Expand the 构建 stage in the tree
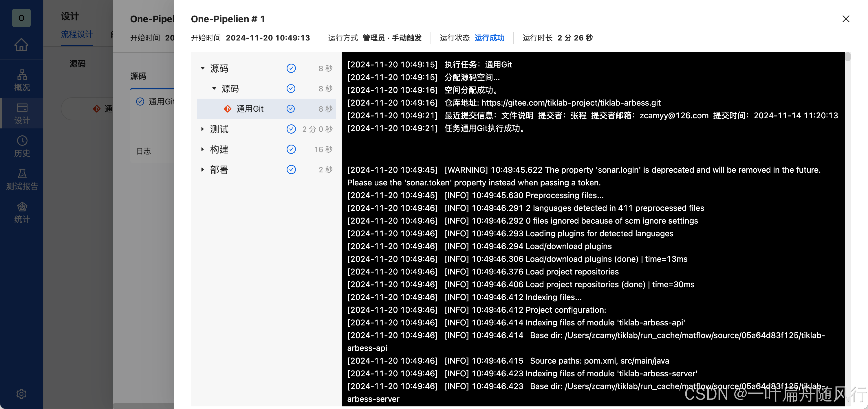Viewport: 868px width, 409px height. (x=203, y=150)
